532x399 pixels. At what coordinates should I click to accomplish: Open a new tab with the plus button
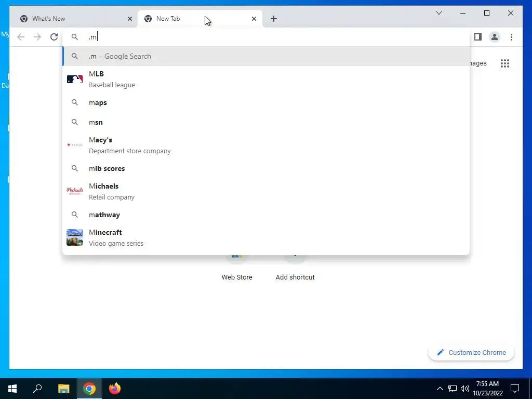[274, 19]
